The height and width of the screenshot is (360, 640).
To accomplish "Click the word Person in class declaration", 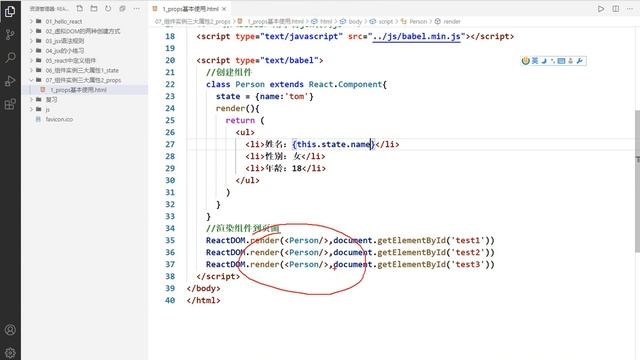I will point(250,84).
